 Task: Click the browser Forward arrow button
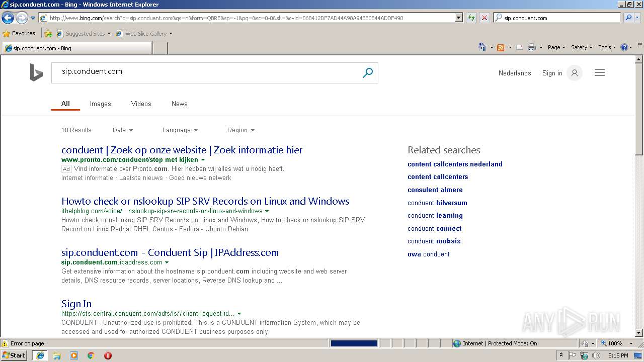pyautogui.click(x=22, y=18)
